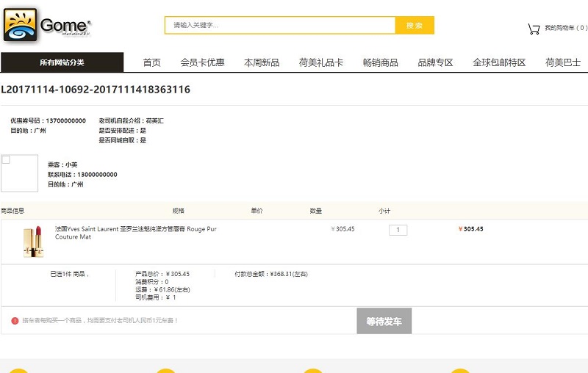Screen dimensions: 588x373
Task: Click the shipping fee ¥61.86 text
Action: (x=162, y=289)
